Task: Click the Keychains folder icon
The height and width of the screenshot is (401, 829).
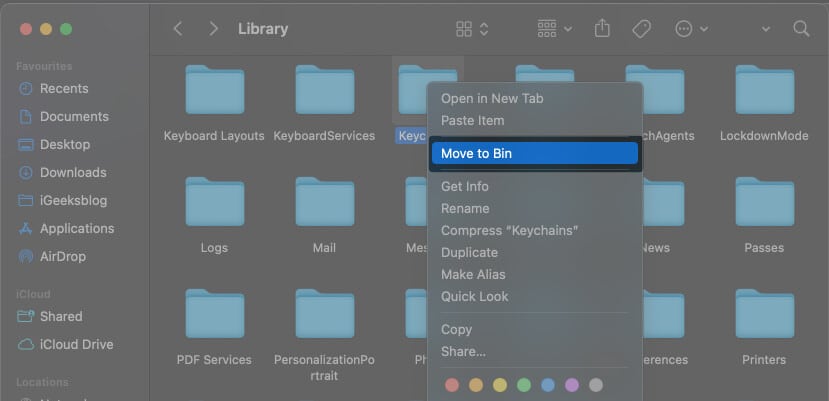Action: (412, 89)
